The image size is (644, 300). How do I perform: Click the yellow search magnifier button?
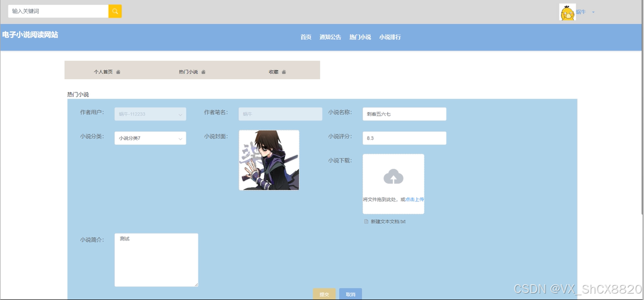click(x=115, y=11)
